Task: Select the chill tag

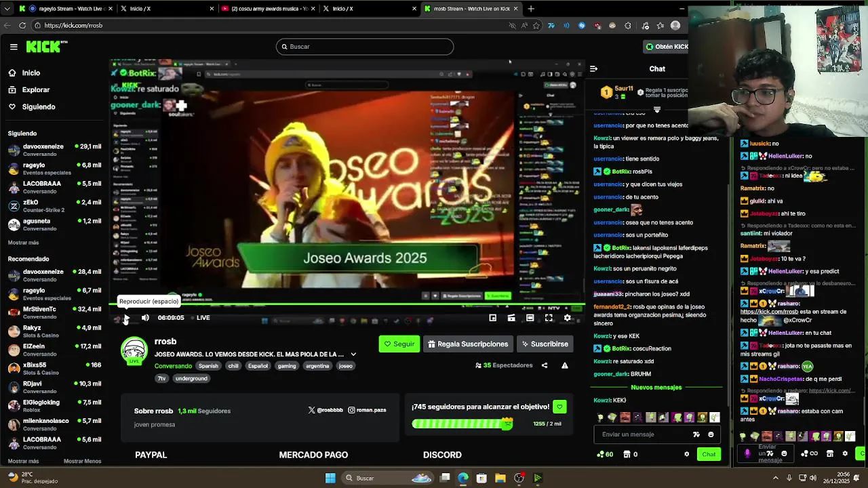Action: pos(233,366)
